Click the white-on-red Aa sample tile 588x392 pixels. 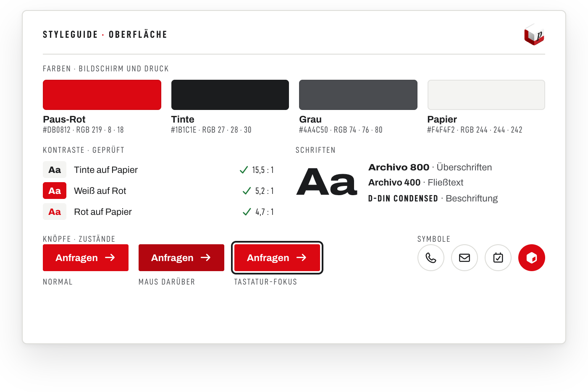click(x=55, y=191)
